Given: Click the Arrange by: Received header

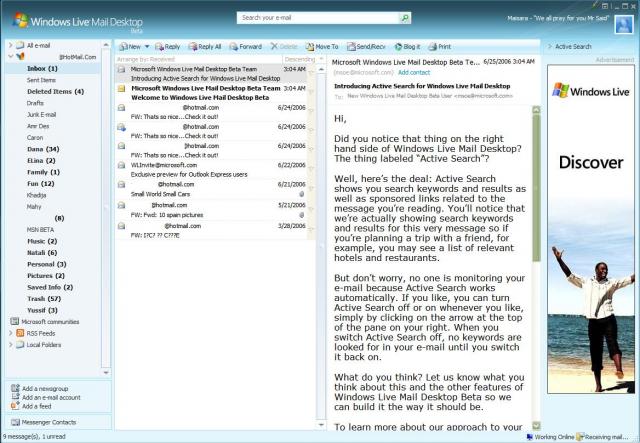Looking at the screenshot, I should [146, 59].
